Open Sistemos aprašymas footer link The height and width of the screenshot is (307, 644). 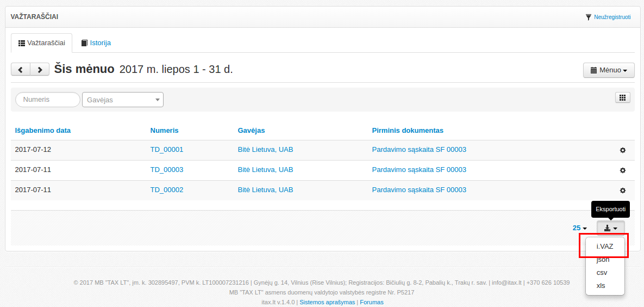coord(327,302)
